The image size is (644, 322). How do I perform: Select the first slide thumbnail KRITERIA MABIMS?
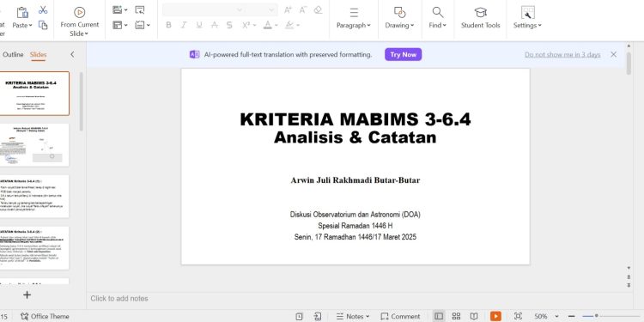coord(33,94)
